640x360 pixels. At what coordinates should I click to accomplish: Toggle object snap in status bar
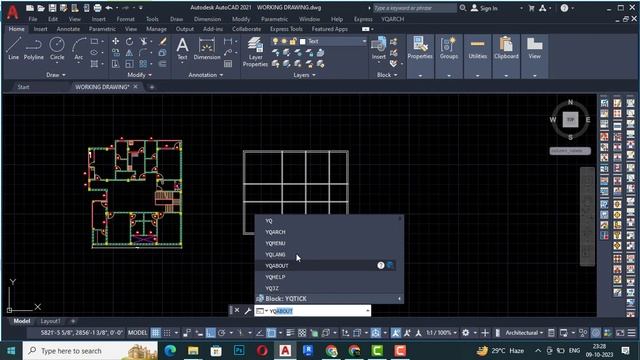(x=271, y=333)
